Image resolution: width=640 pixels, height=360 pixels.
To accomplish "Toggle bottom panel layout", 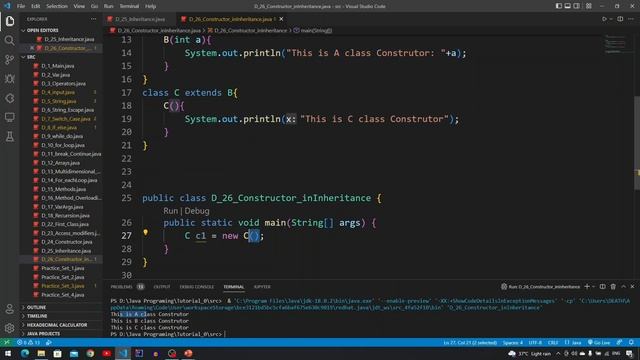I will click(568, 6).
